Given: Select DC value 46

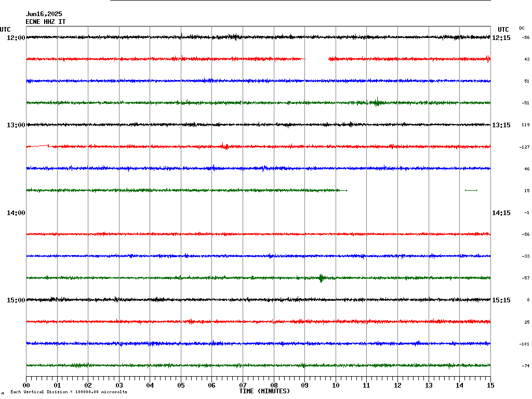Looking at the screenshot, I should click(x=527, y=169).
